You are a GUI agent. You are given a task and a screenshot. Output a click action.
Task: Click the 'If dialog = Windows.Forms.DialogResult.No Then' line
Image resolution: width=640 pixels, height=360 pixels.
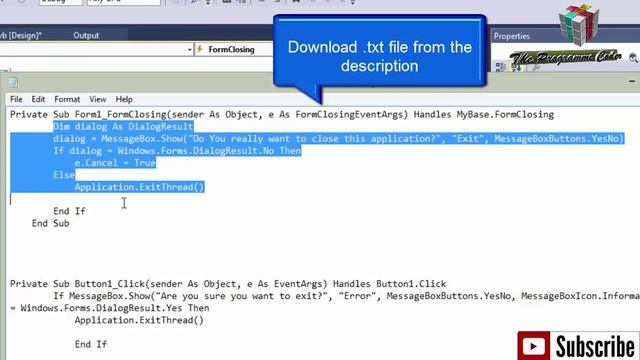point(177,151)
